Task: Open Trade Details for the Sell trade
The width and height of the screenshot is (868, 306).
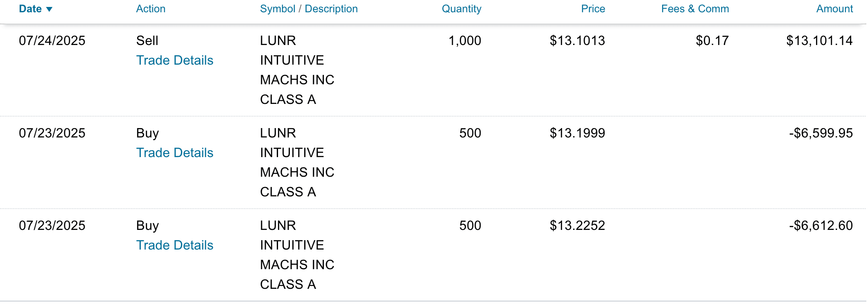Action: 175,61
